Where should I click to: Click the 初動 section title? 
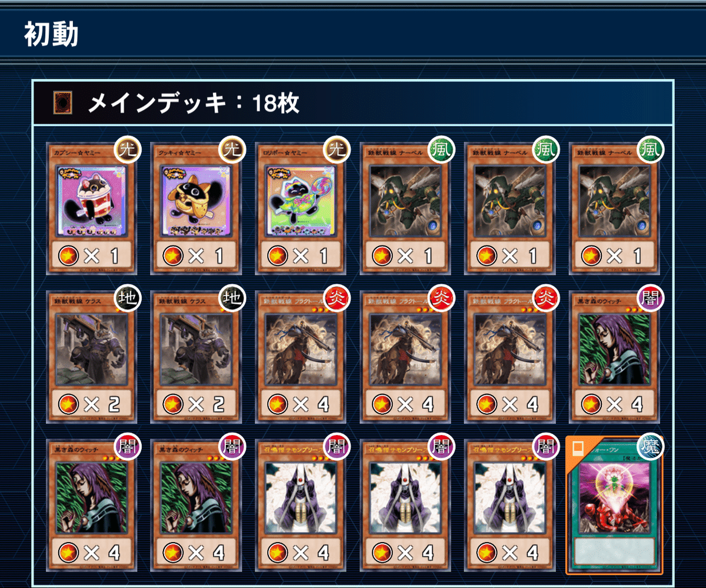52,35
